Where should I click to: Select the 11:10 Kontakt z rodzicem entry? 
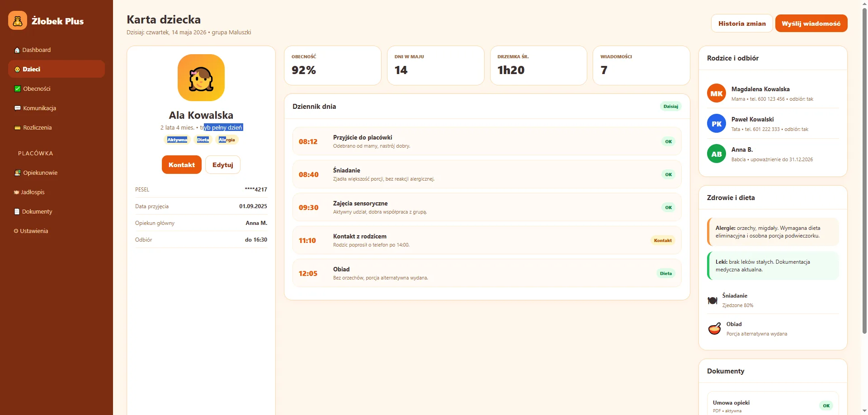[x=487, y=240]
